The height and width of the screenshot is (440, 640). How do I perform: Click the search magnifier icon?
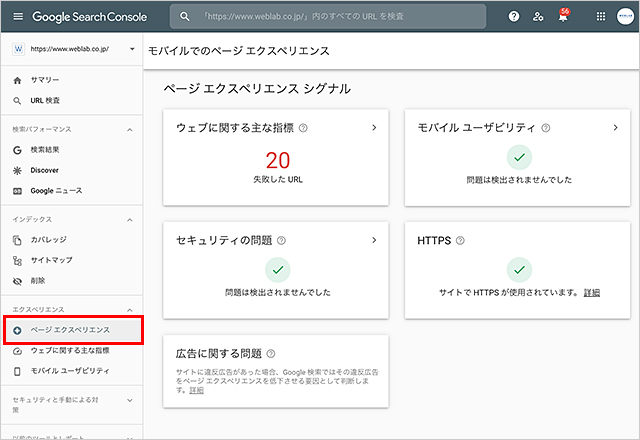pos(185,16)
